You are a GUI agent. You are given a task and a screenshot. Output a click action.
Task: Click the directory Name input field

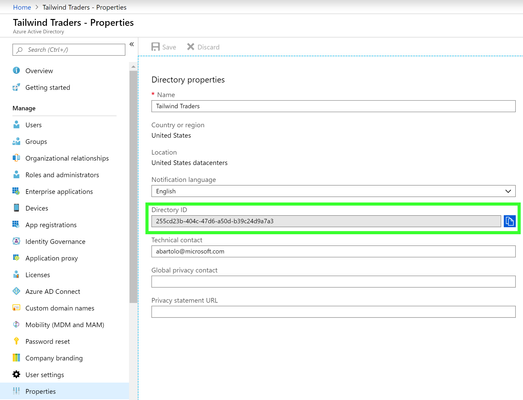click(x=333, y=106)
